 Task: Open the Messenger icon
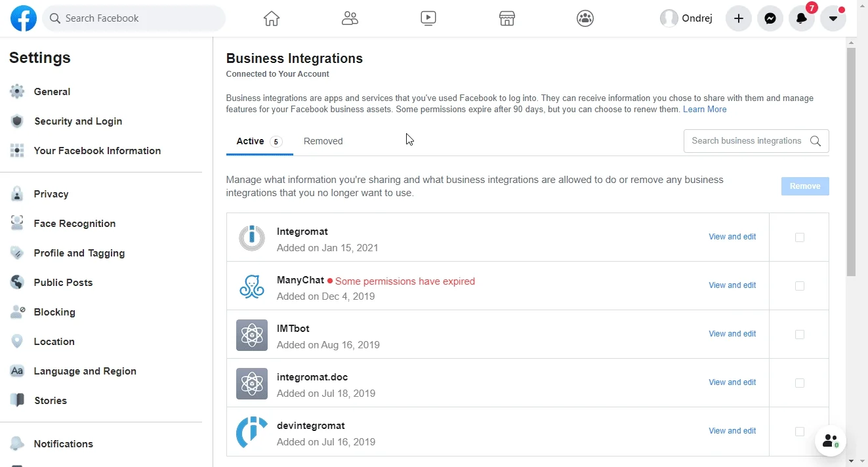pyautogui.click(x=770, y=18)
